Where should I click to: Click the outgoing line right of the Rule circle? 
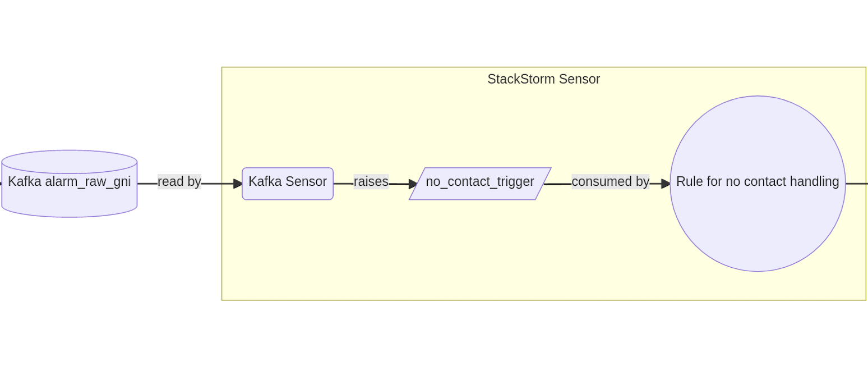click(857, 184)
